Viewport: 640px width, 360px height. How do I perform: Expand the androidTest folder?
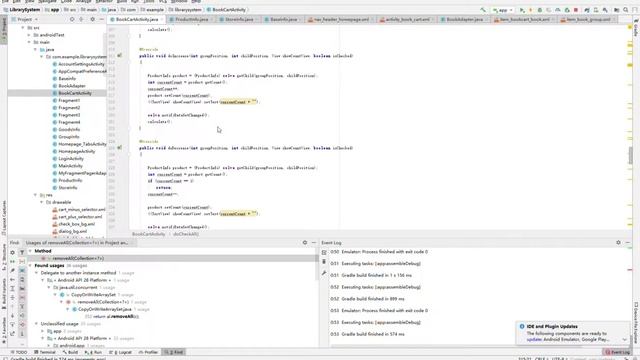click(x=29, y=35)
